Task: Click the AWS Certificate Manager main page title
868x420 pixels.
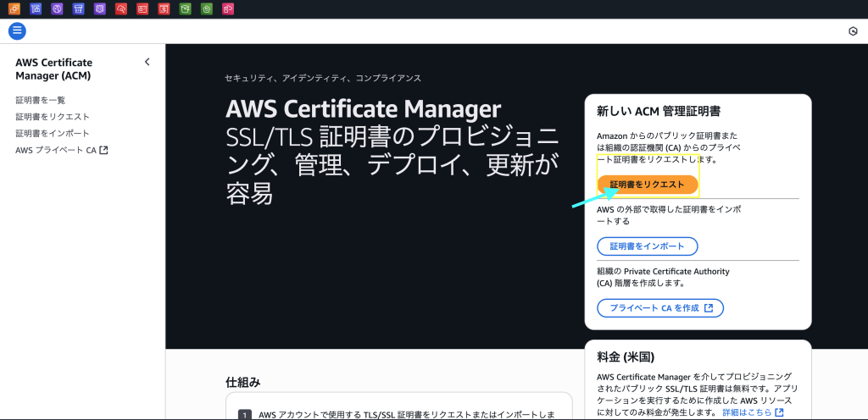Action: (x=363, y=109)
